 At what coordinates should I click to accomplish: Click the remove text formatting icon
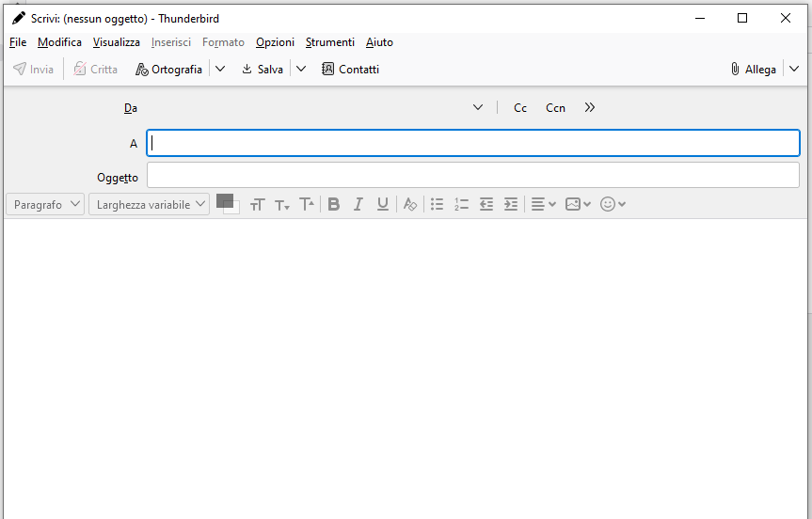[x=409, y=204]
